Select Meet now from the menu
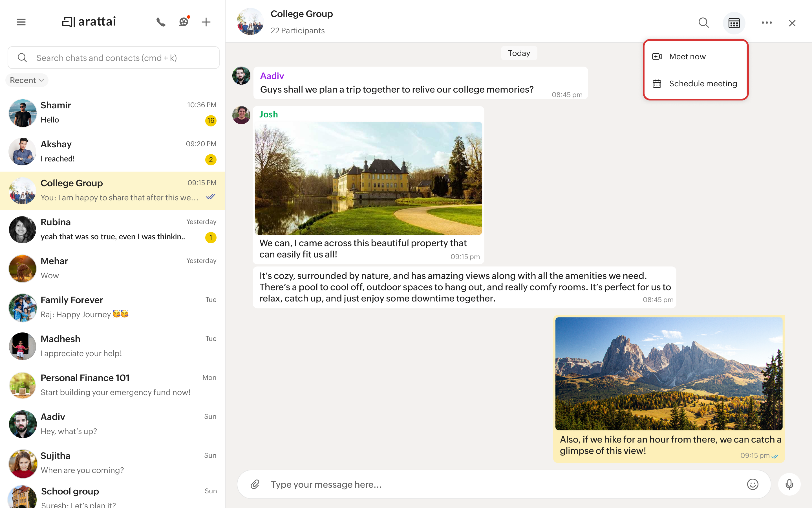The height and width of the screenshot is (508, 812). coord(696,56)
